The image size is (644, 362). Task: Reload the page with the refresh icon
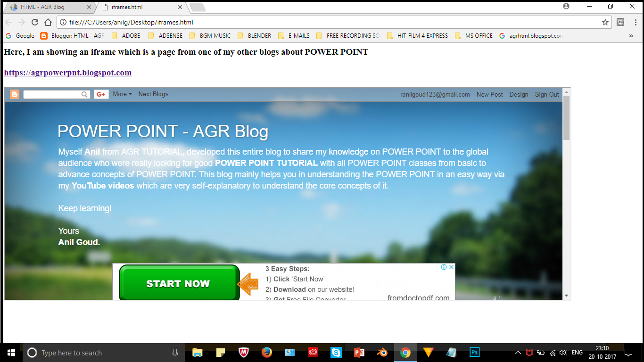point(34,22)
